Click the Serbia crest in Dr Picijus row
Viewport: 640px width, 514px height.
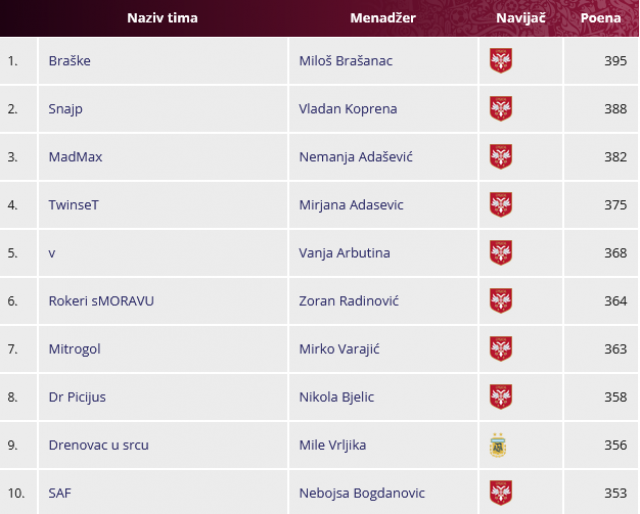tap(501, 397)
